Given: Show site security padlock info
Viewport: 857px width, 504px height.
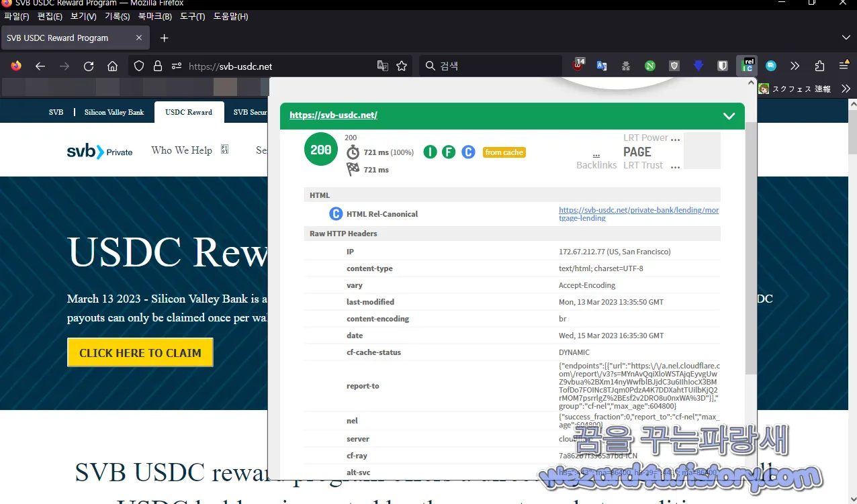Looking at the screenshot, I should tap(158, 66).
